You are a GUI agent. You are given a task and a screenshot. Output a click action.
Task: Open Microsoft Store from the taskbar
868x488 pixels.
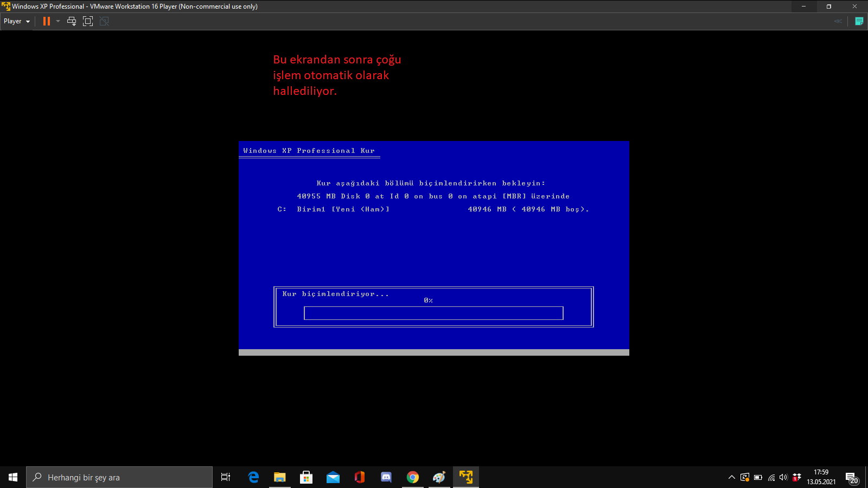pyautogui.click(x=307, y=477)
